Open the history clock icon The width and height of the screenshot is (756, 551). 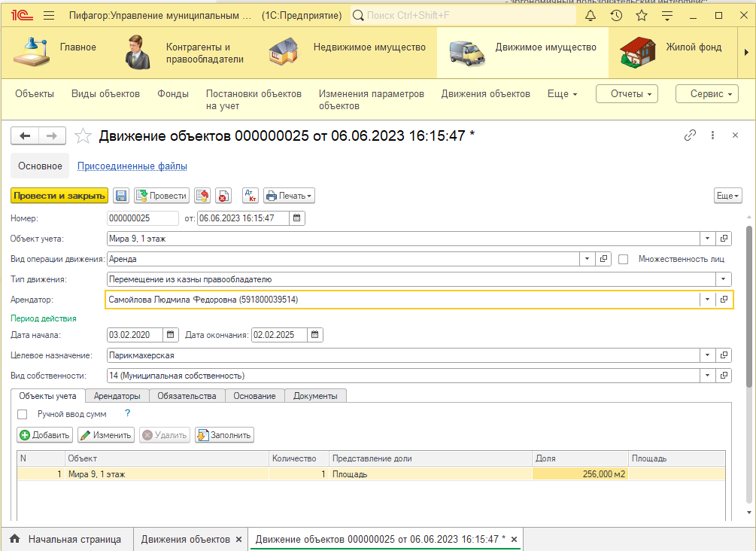616,16
